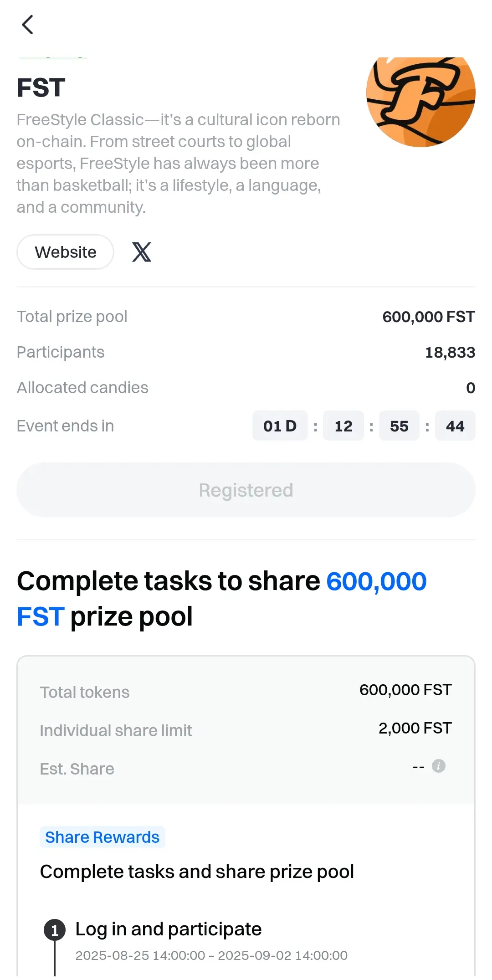Open the project Website button
Viewport: 492px width, 980px height.
(x=65, y=252)
